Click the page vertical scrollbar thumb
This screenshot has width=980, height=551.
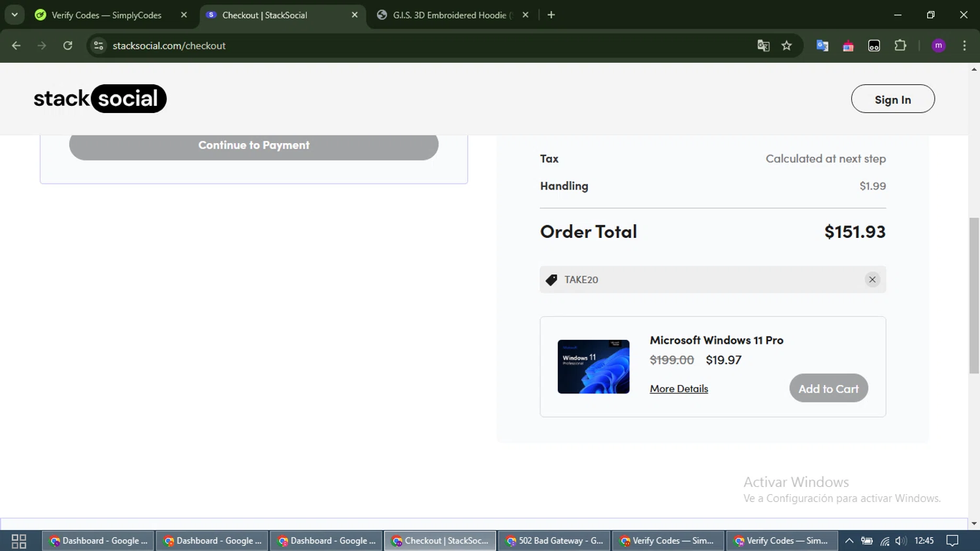974,295
